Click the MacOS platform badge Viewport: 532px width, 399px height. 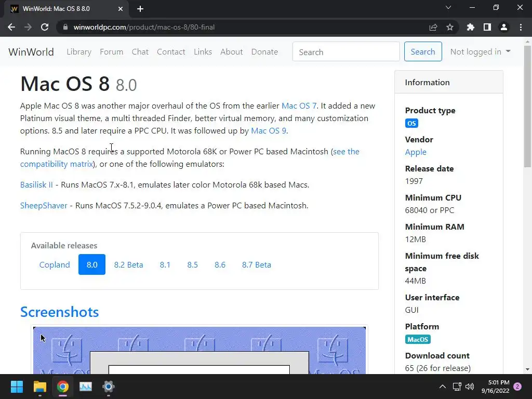418,340
